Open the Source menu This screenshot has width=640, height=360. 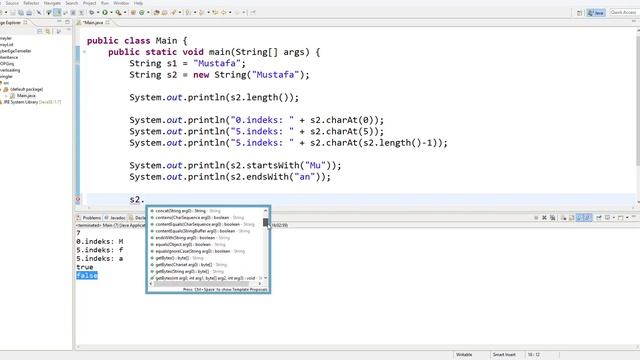[x=12, y=3]
